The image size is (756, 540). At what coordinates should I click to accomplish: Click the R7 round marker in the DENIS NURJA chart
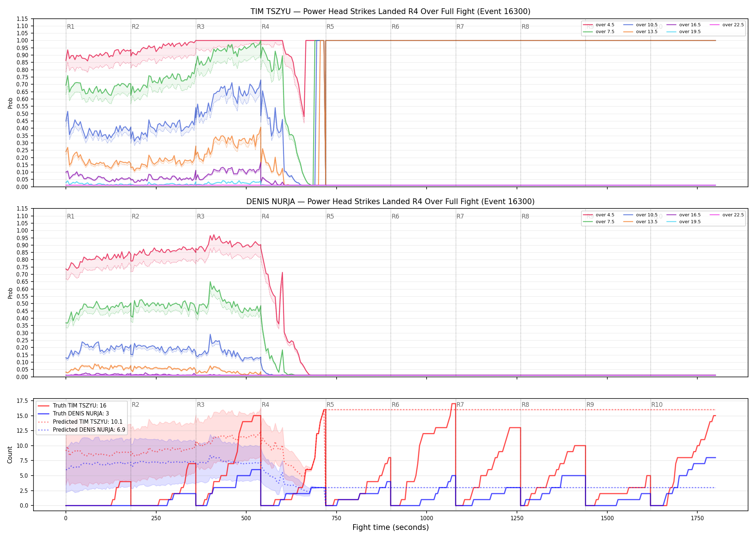[460, 216]
